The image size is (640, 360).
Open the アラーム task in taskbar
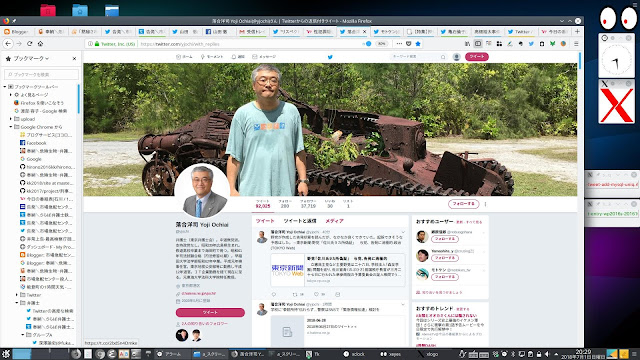pyautogui.click(x=169, y=354)
